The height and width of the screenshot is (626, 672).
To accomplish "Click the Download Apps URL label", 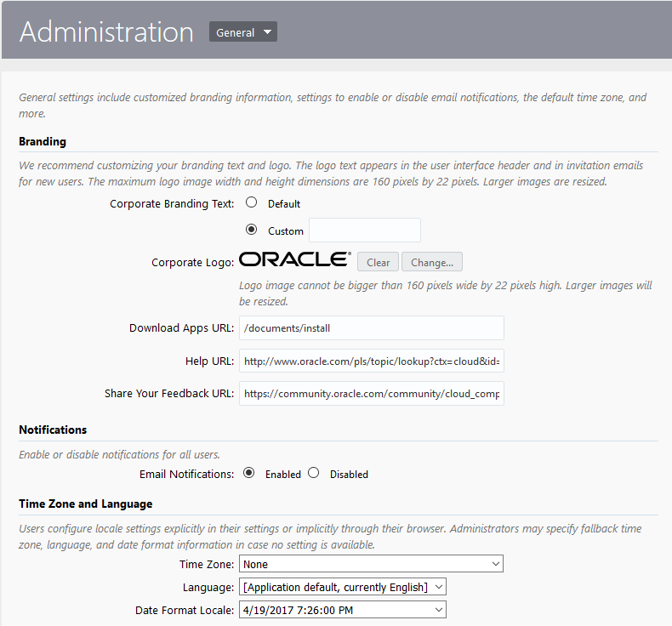I will [x=182, y=328].
